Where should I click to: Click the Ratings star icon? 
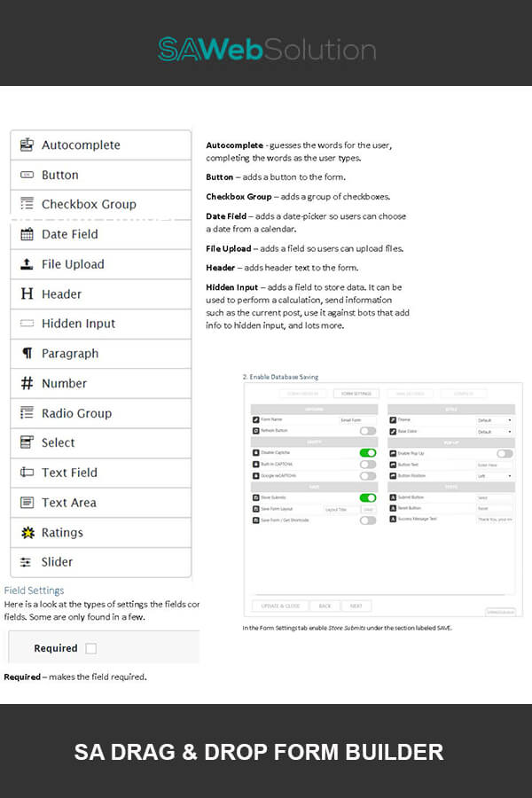point(27,533)
